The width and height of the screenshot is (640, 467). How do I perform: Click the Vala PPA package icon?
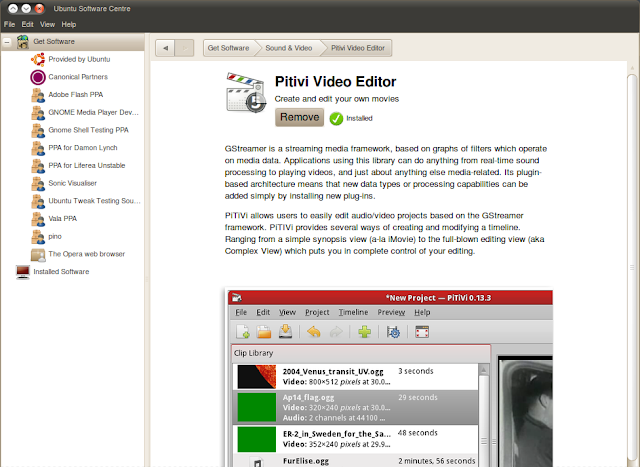coord(38,219)
